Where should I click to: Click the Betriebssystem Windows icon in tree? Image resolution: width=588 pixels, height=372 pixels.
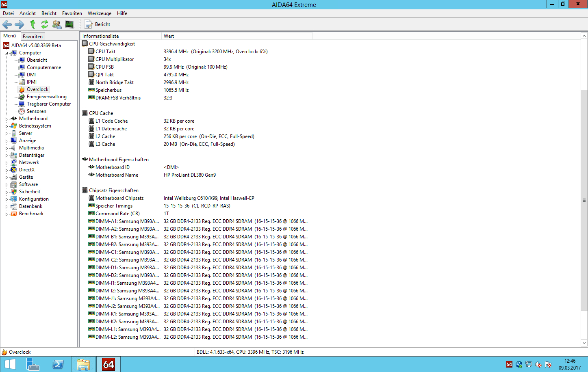(14, 126)
